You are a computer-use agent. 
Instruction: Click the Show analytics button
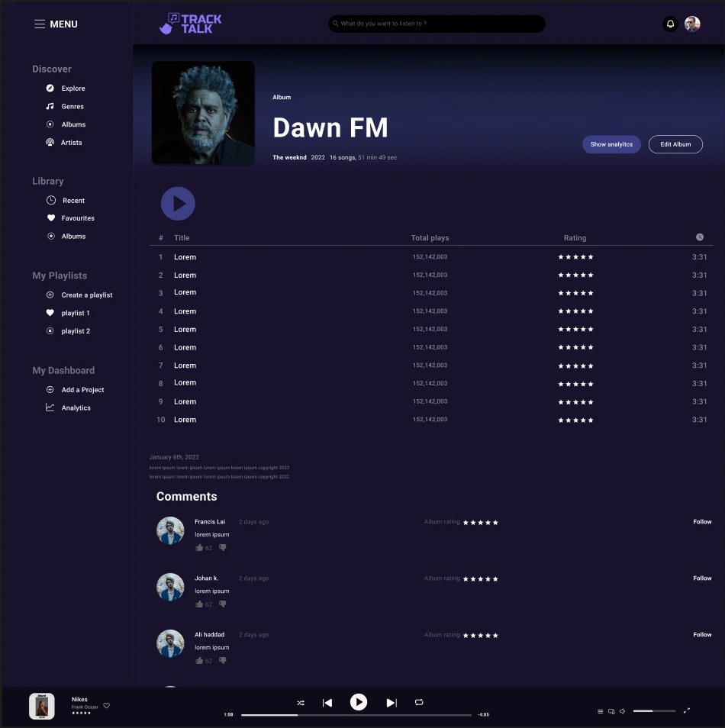(x=611, y=144)
